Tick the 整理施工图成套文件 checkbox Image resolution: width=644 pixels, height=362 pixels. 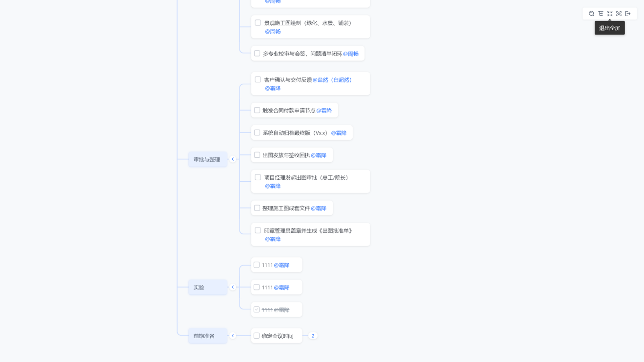coord(257,208)
